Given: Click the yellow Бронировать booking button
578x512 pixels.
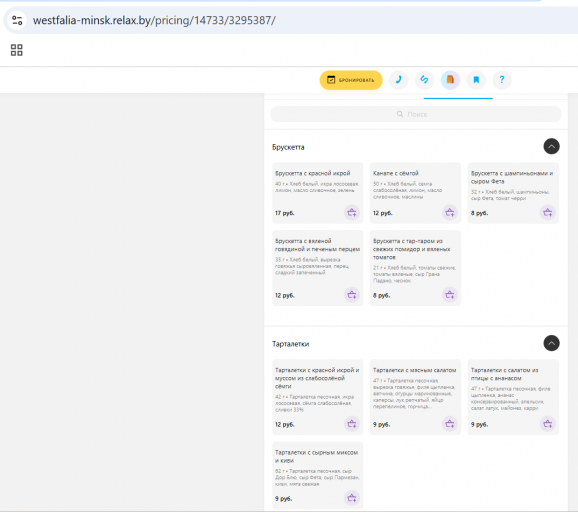Looking at the screenshot, I should pos(351,80).
